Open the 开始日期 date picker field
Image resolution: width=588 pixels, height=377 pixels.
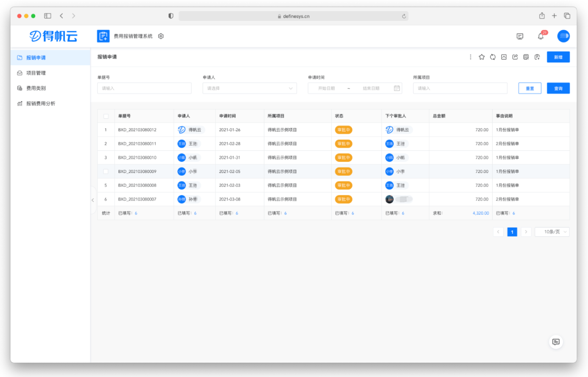point(327,88)
